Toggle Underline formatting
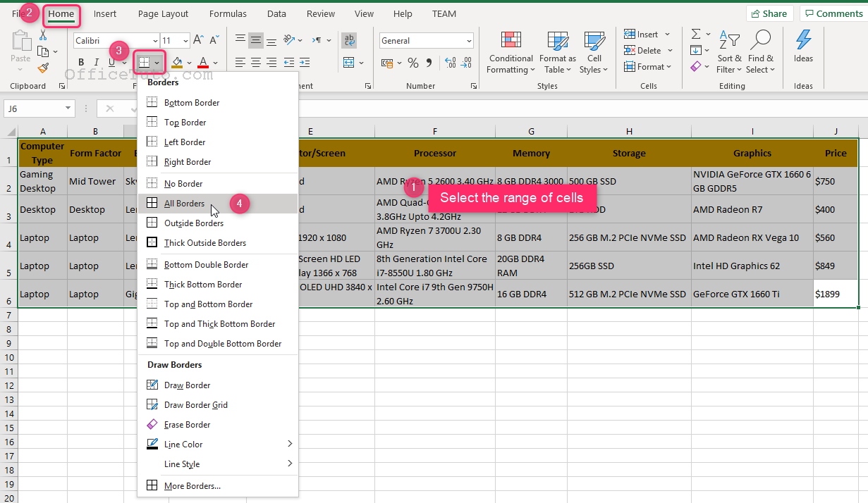The height and width of the screenshot is (503, 868). point(111,63)
